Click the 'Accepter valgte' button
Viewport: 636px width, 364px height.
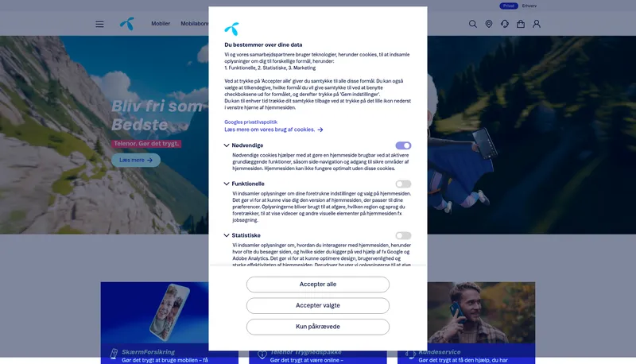point(317,305)
